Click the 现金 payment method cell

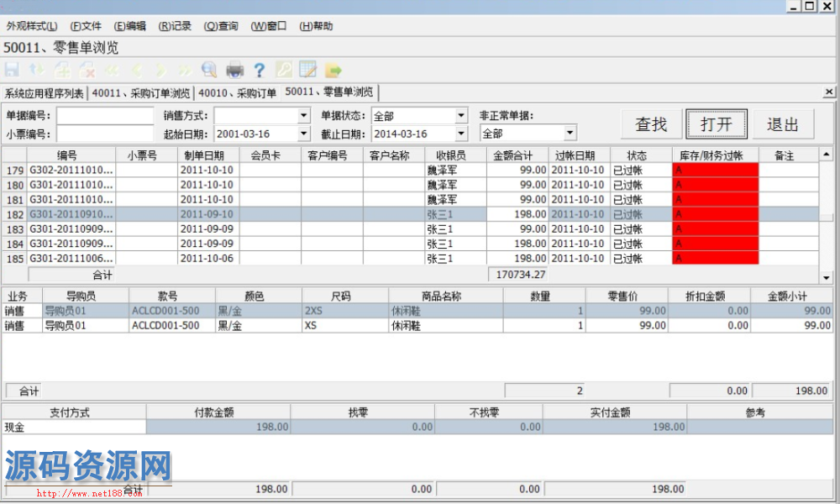[74, 427]
